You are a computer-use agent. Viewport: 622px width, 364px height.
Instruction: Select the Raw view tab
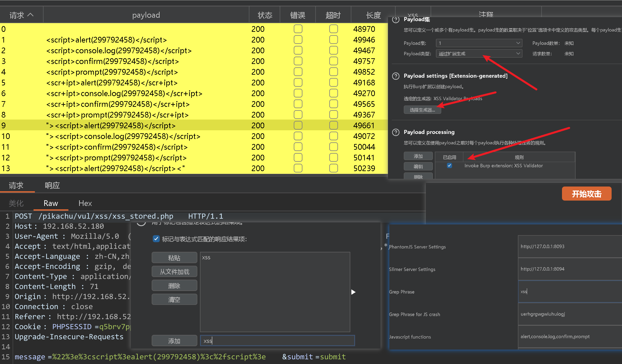(x=51, y=203)
